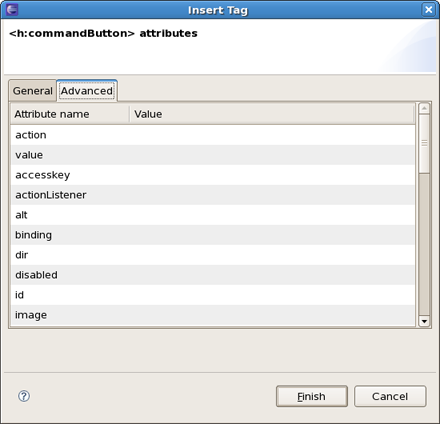The height and width of the screenshot is (424, 440).
Task: Switch to the General tab
Action: pos(32,91)
